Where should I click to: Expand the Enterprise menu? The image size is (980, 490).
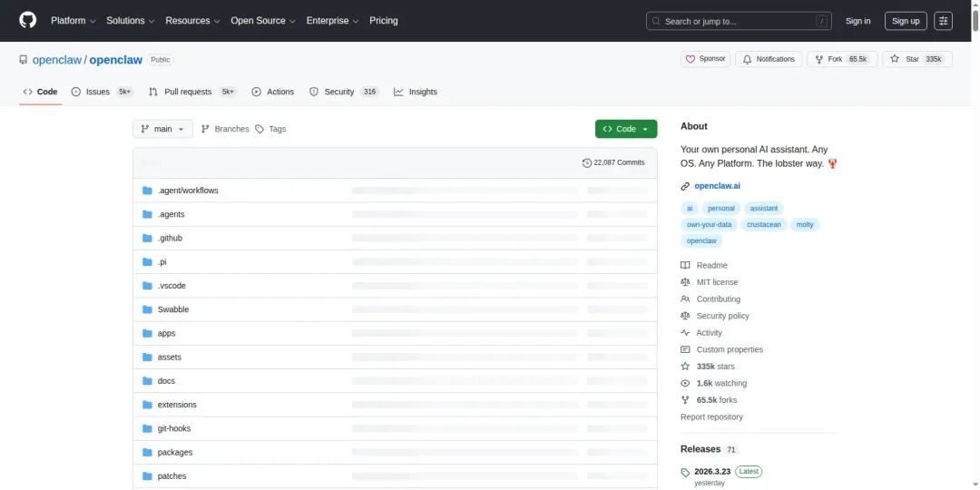[x=332, y=21]
